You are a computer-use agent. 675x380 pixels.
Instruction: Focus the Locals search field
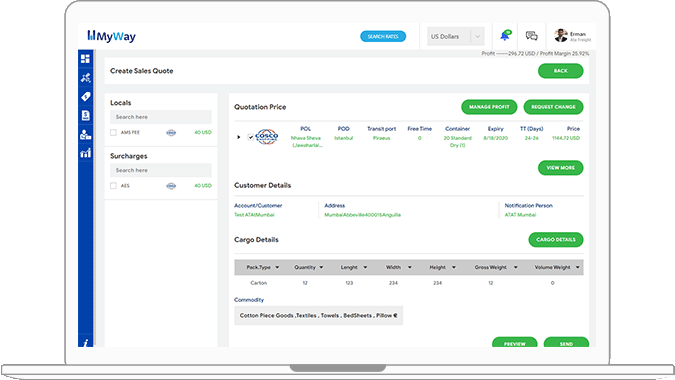tap(161, 117)
